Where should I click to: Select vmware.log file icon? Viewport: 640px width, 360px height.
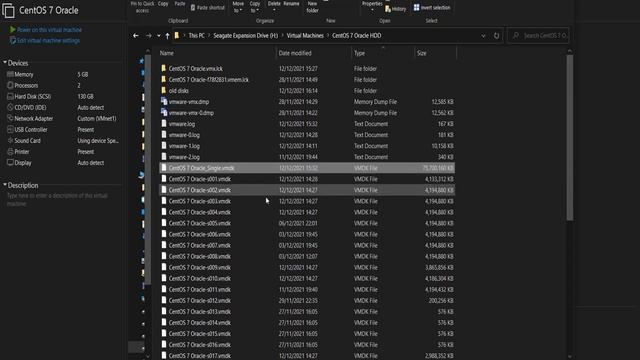(x=164, y=123)
